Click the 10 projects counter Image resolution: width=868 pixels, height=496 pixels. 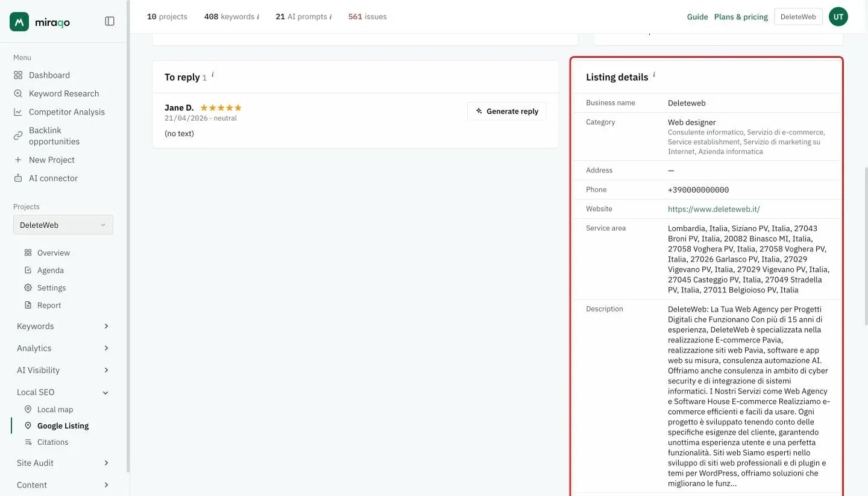pyautogui.click(x=167, y=17)
